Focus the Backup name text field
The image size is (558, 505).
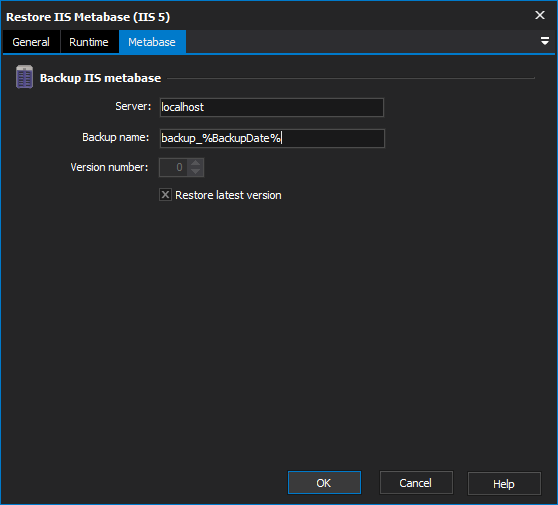pos(272,138)
